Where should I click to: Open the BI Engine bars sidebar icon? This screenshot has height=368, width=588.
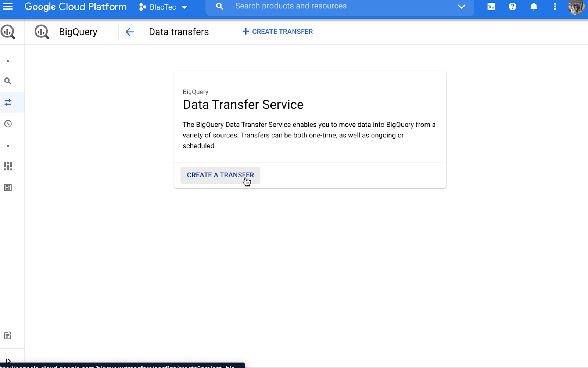[x=8, y=166]
